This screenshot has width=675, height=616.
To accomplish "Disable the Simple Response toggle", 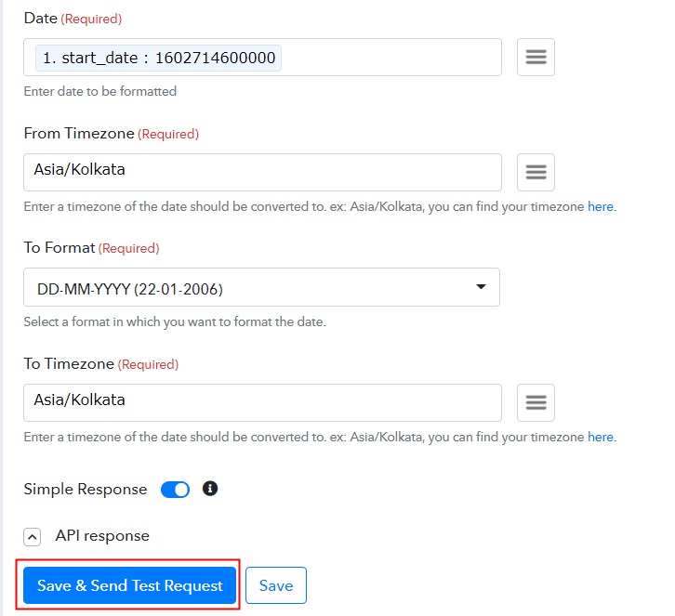I will 176,490.
